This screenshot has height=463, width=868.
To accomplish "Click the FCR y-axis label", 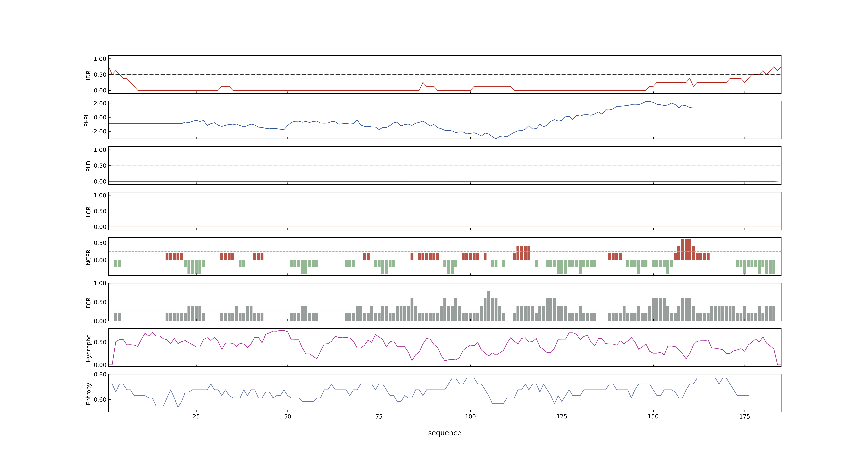I will [88, 302].
